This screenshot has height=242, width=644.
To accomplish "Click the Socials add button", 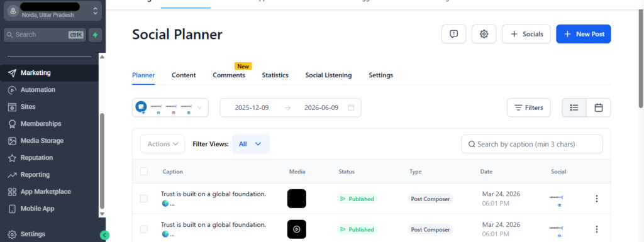I will tap(526, 34).
